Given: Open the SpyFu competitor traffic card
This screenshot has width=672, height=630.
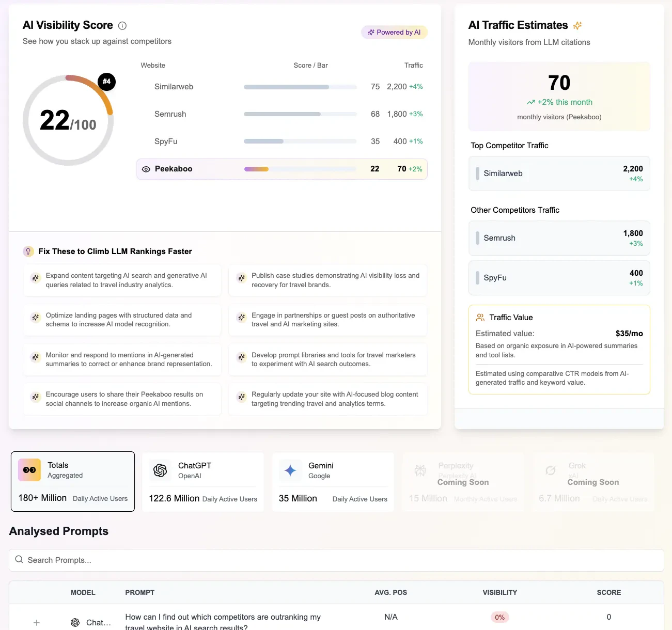Looking at the screenshot, I should (x=559, y=278).
